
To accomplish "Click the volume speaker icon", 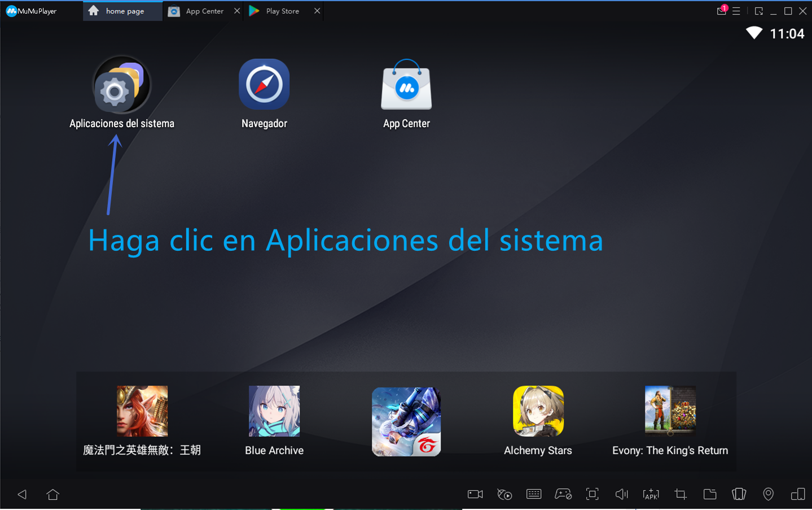I will point(621,494).
